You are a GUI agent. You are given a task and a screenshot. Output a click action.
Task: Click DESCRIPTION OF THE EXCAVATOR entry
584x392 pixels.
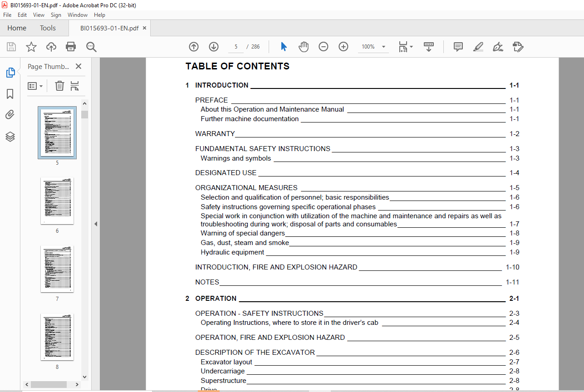pyautogui.click(x=357, y=353)
